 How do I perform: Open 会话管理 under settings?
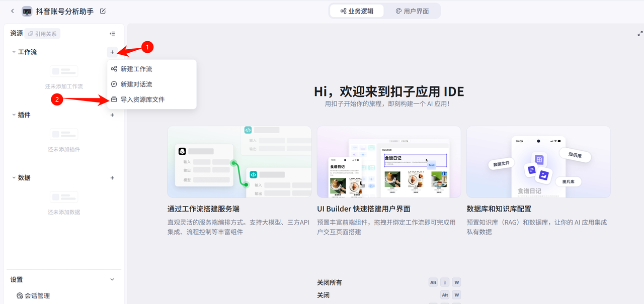pyautogui.click(x=37, y=296)
